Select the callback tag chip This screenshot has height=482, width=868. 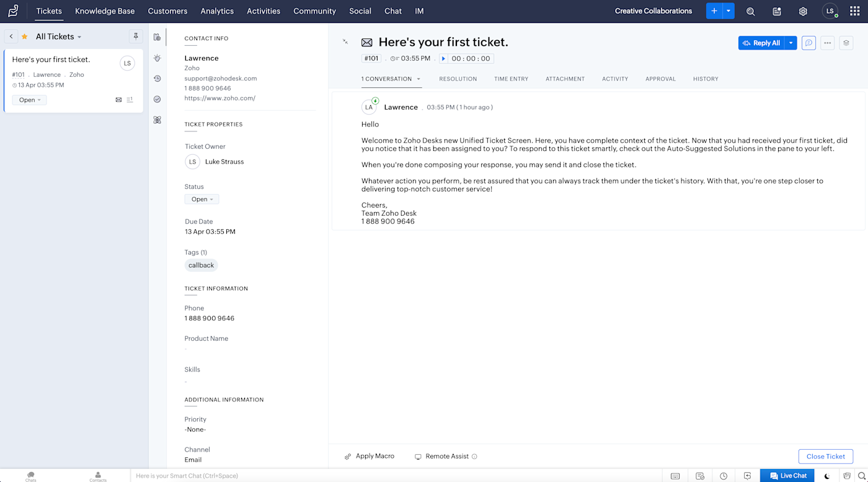[x=201, y=265]
